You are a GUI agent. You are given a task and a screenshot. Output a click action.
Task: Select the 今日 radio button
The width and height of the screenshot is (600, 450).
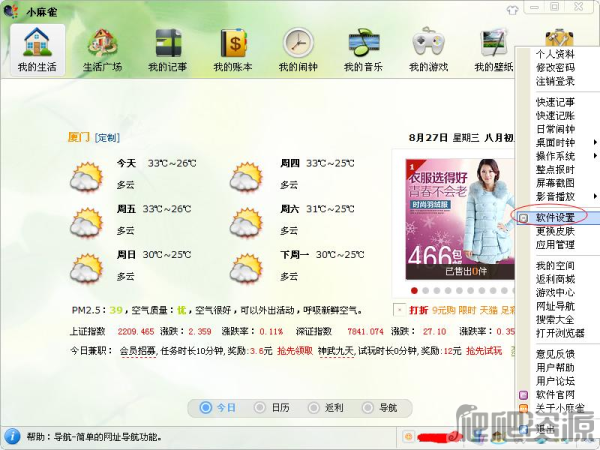coord(205,408)
